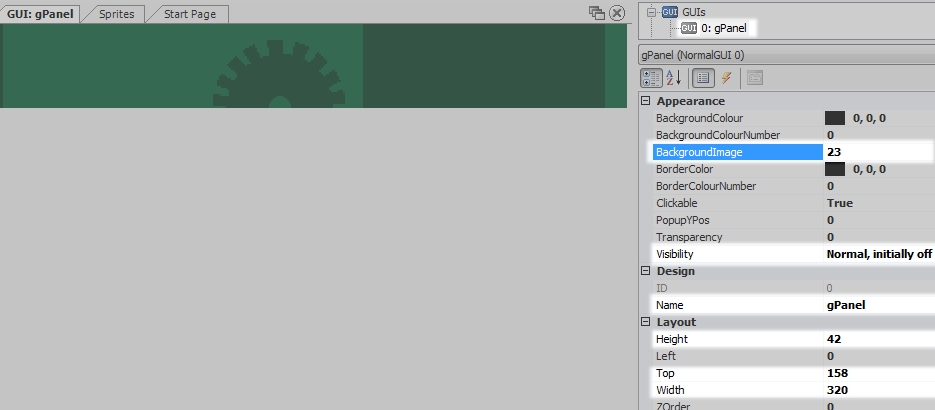
Task: Close the active document tab
Action: coord(617,13)
